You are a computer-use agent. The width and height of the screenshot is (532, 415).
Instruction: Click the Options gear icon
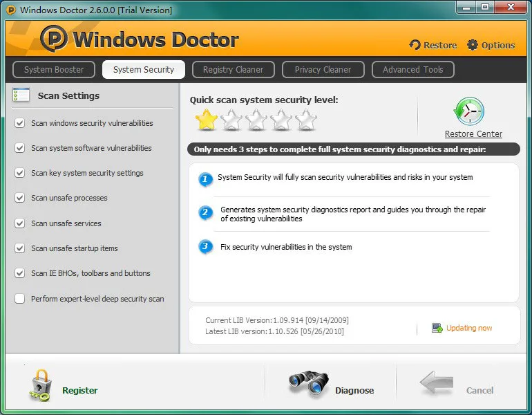point(473,45)
